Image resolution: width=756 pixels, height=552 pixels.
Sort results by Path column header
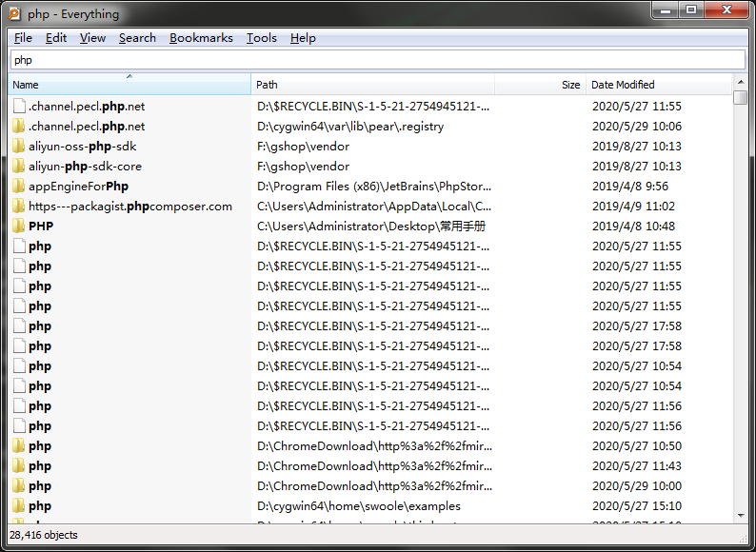pos(372,85)
